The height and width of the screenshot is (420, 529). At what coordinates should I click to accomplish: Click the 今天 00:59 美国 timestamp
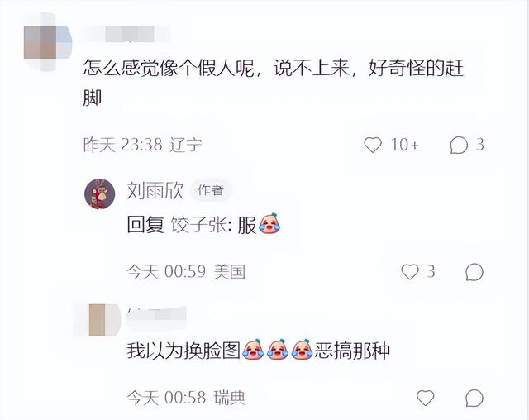tap(186, 272)
